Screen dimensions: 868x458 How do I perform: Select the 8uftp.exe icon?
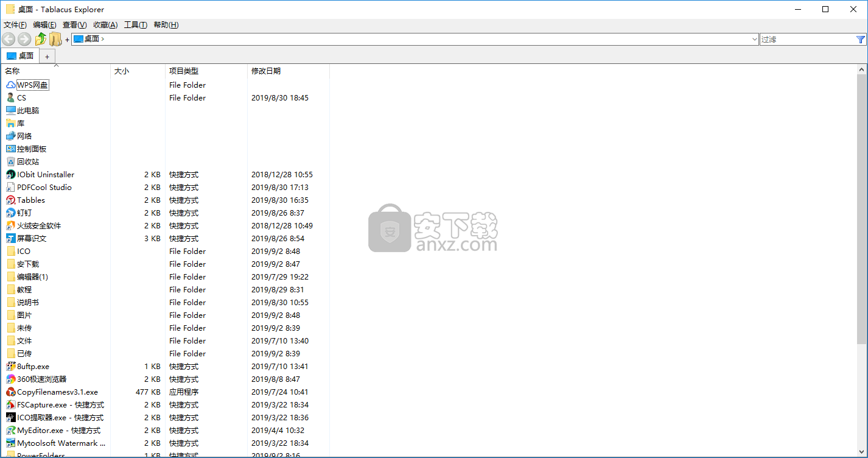click(x=11, y=366)
